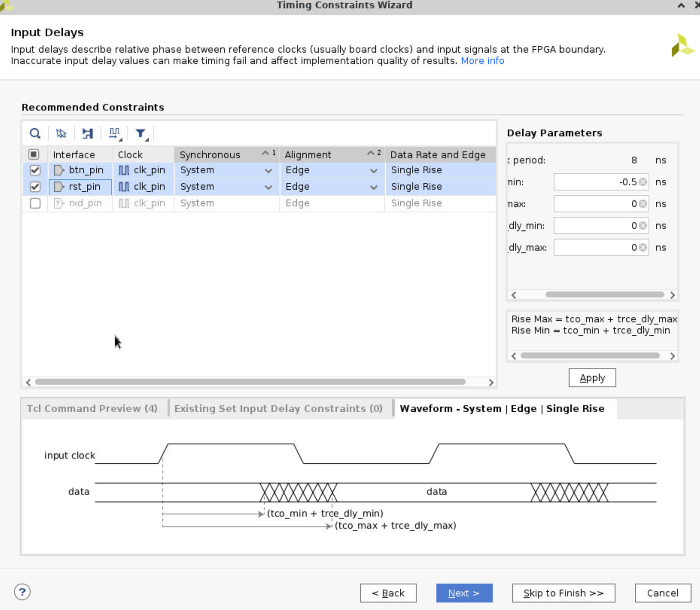
Task: Select the btn_pin interface cell
Action: tap(80, 170)
